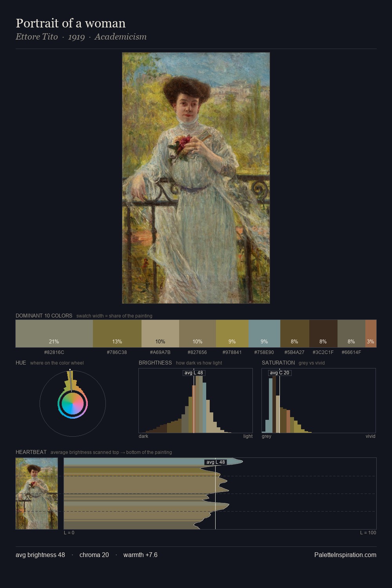
Task: Click the 13% olive swatch #786C38
Action: point(117,334)
